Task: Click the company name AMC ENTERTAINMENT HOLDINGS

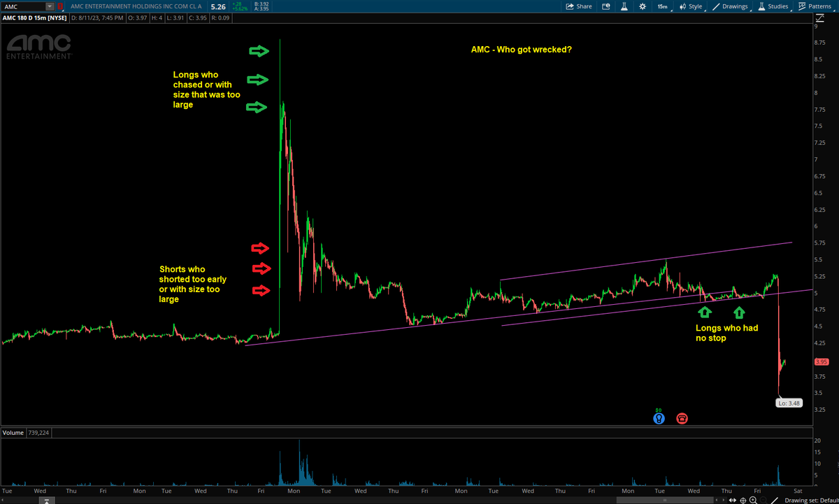Action: pyautogui.click(x=138, y=7)
